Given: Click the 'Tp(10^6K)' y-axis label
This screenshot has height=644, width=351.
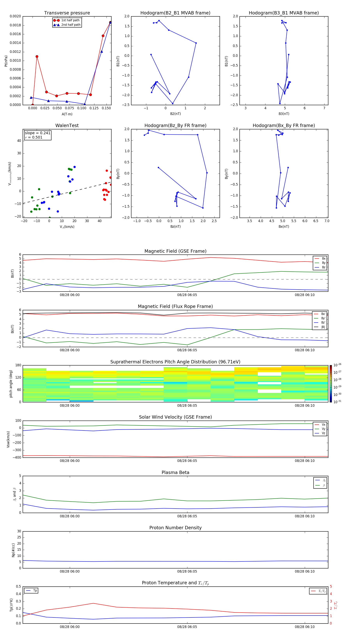Looking at the screenshot, I should pyautogui.click(x=11, y=605).
